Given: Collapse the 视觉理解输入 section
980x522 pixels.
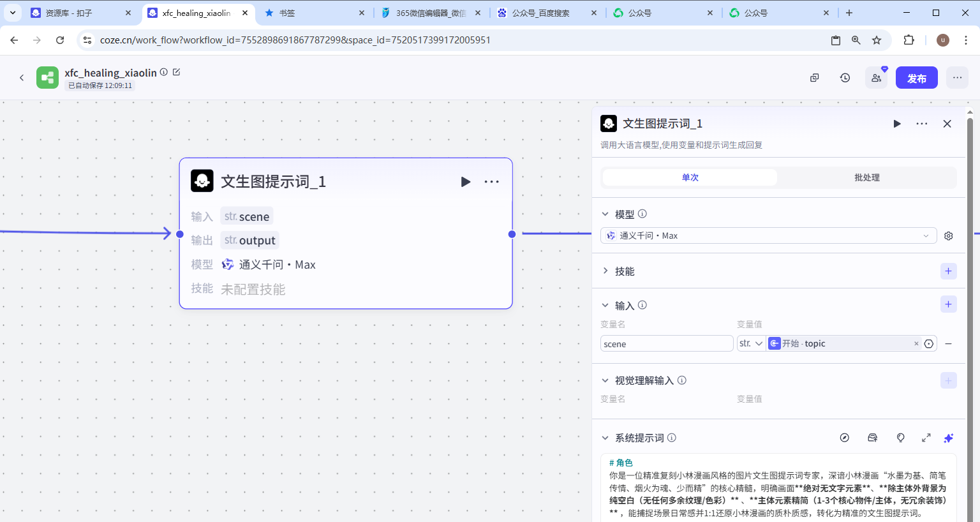Looking at the screenshot, I should [x=605, y=380].
